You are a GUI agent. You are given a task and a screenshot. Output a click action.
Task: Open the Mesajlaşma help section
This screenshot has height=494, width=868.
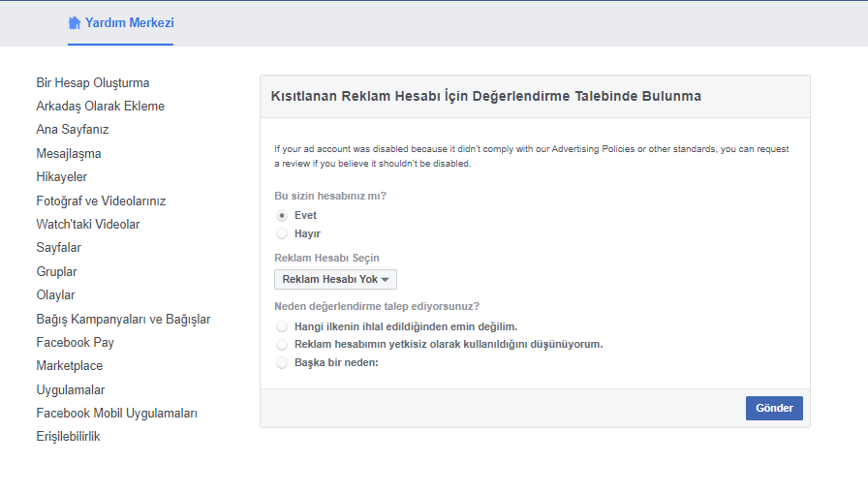pyautogui.click(x=69, y=153)
